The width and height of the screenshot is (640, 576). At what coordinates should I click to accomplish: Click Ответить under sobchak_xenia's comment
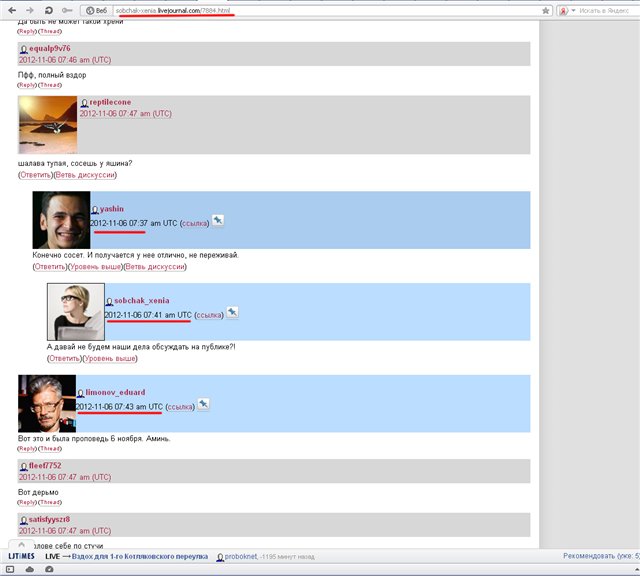tap(64, 358)
